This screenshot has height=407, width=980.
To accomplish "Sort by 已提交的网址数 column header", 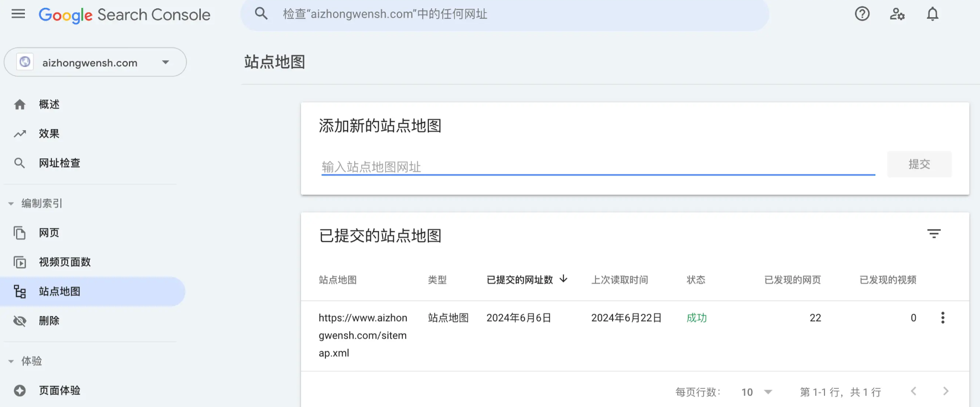I will coord(520,280).
